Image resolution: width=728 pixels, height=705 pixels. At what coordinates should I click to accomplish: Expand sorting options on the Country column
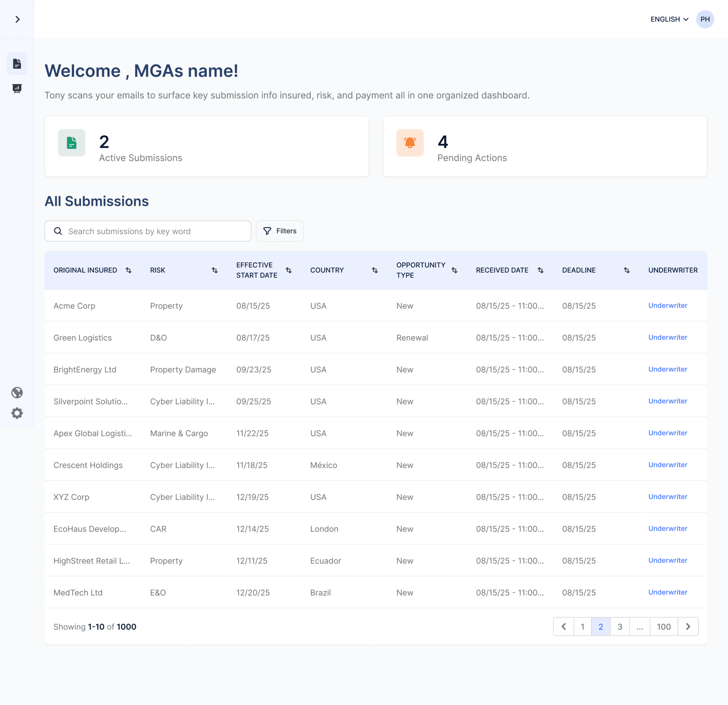point(375,270)
